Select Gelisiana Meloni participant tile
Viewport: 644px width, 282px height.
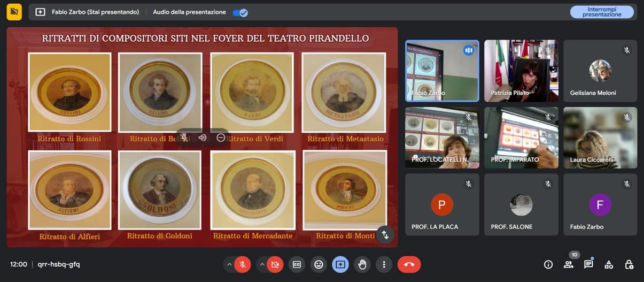coord(600,71)
